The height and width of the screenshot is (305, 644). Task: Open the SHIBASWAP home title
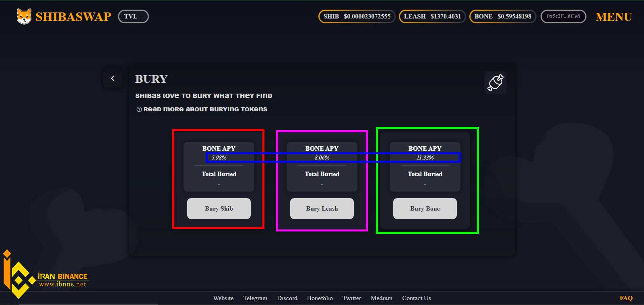click(73, 16)
